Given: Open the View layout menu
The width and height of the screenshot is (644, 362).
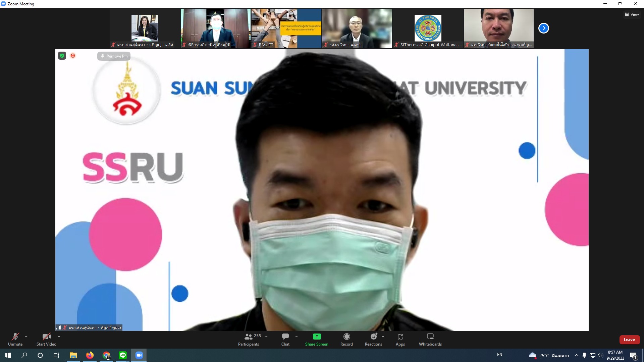Looking at the screenshot, I should (x=632, y=14).
